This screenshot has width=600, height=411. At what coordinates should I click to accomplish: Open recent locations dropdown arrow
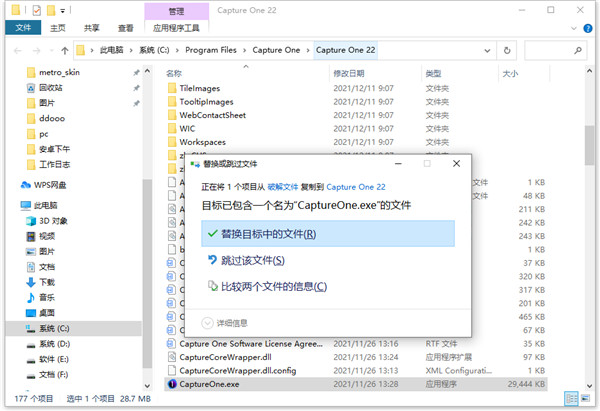coord(52,51)
